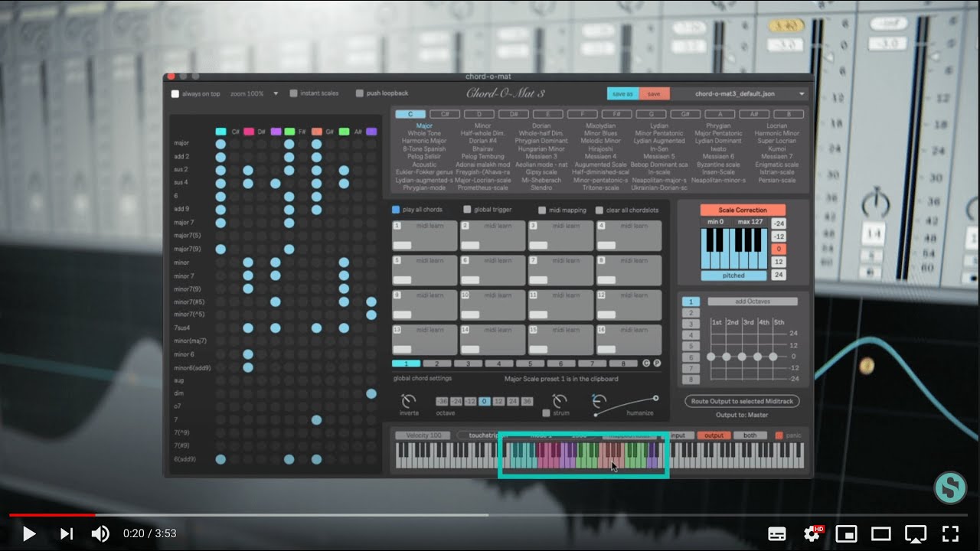The image size is (980, 551).
Task: Click chord slot 16 midi learn pad
Action: [629, 340]
